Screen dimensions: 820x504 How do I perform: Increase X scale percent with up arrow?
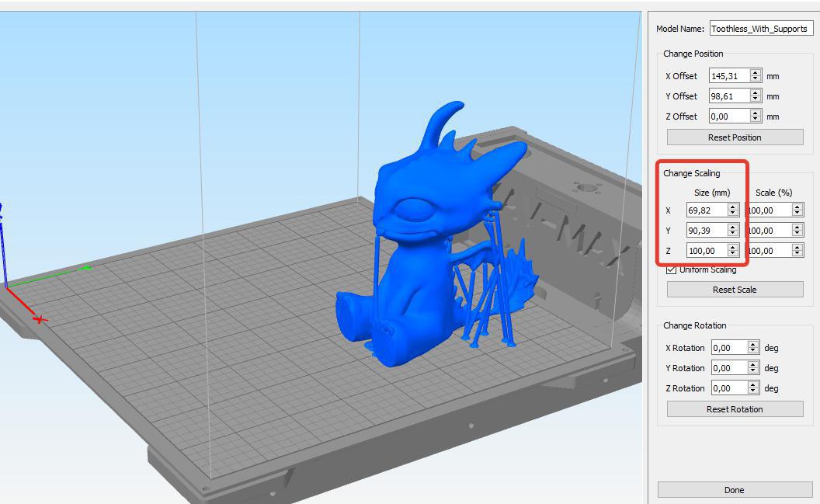(x=797, y=207)
